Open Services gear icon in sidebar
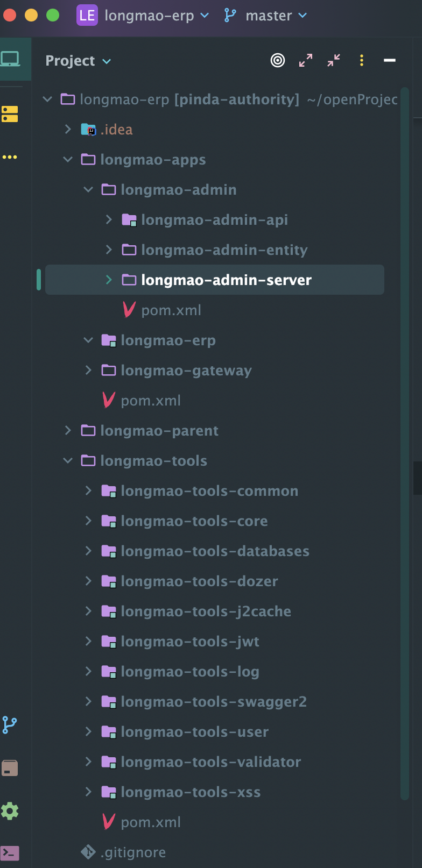Image resolution: width=422 pixels, height=868 pixels. pos(10,811)
